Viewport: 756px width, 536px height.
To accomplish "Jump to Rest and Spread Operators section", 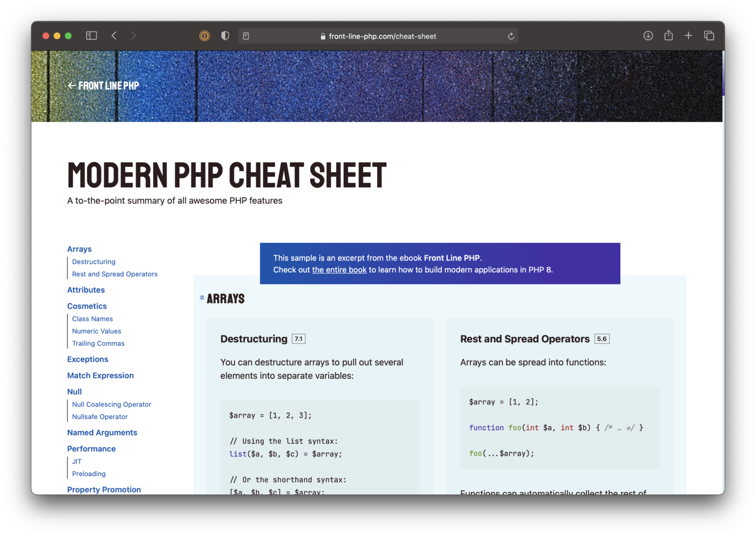I will pyautogui.click(x=114, y=274).
